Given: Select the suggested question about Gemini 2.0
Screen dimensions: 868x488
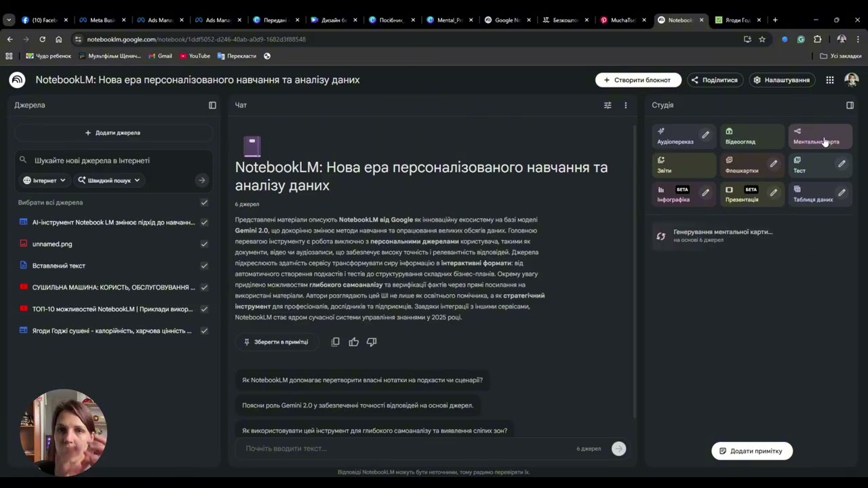Looking at the screenshot, I should 358,405.
